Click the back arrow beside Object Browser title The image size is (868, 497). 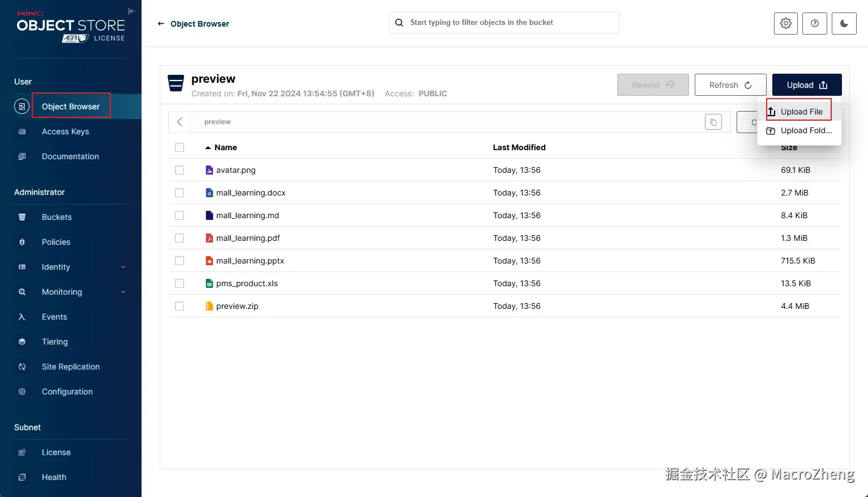(161, 24)
